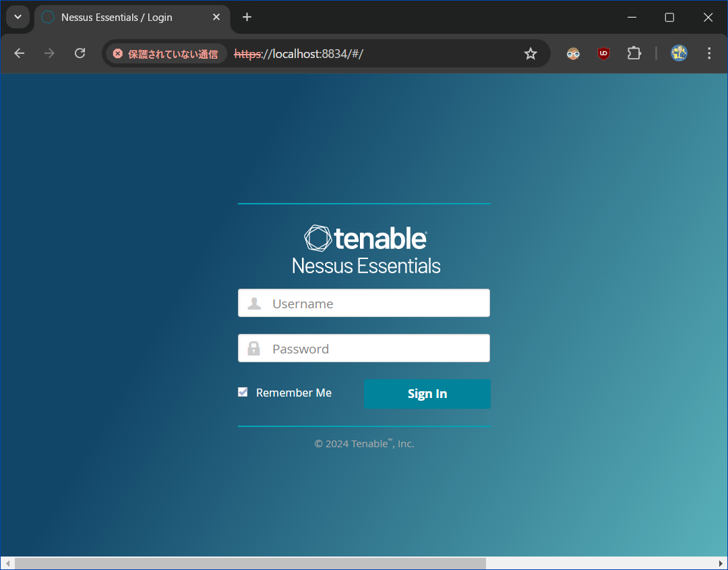Focus the Username field
Image resolution: width=728 pixels, height=570 pixels.
coord(364,304)
